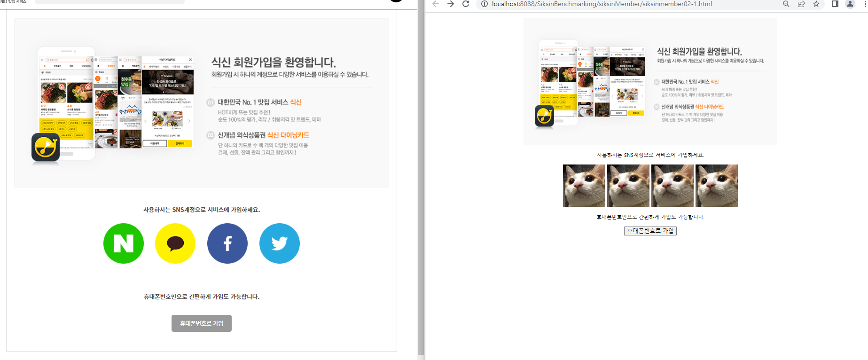
Task: Click the first cat image in Chrome page
Action: (584, 186)
